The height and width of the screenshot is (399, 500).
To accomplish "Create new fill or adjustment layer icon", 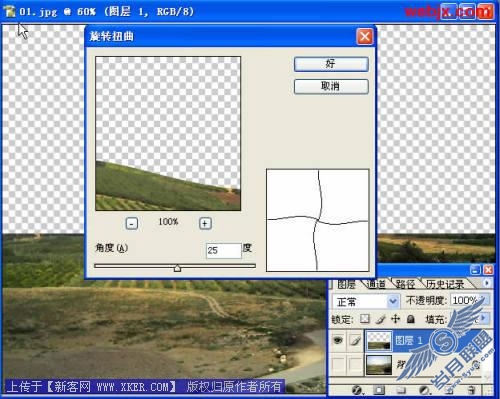I will pos(424,390).
